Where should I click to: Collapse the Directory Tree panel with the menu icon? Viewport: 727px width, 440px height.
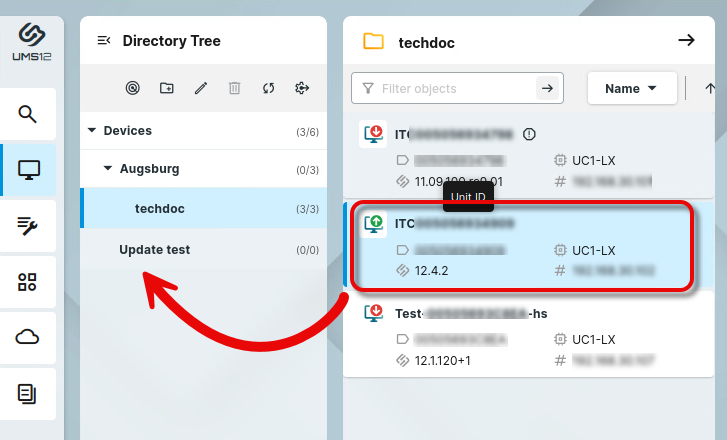click(104, 41)
